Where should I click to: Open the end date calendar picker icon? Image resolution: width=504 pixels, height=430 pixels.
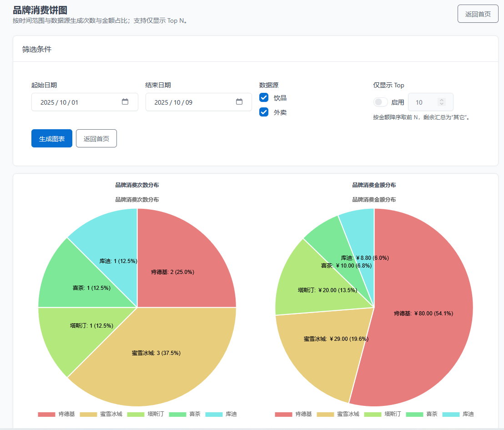(239, 102)
